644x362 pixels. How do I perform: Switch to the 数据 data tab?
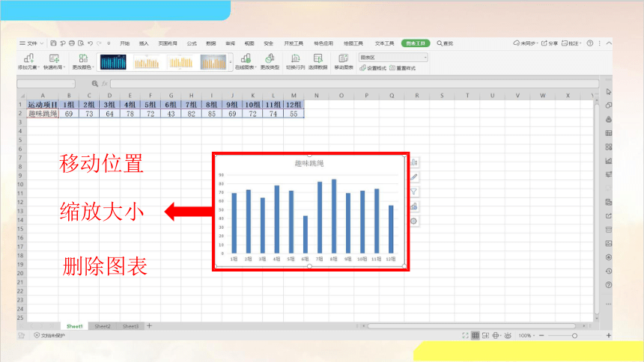[x=210, y=43]
